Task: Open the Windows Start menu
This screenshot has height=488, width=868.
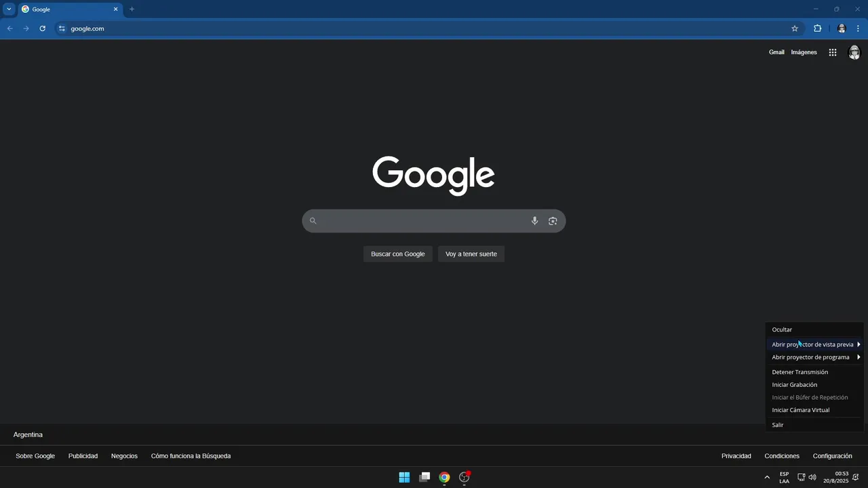Action: pyautogui.click(x=404, y=477)
